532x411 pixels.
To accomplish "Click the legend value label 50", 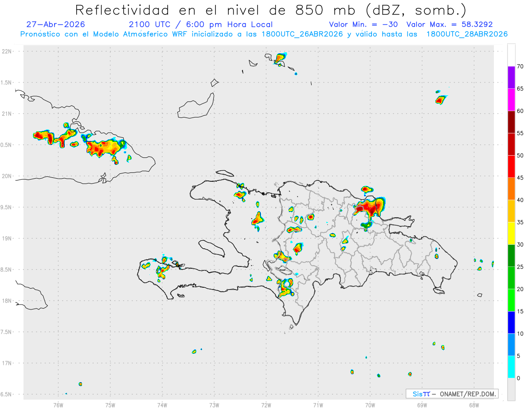I will (x=520, y=156).
